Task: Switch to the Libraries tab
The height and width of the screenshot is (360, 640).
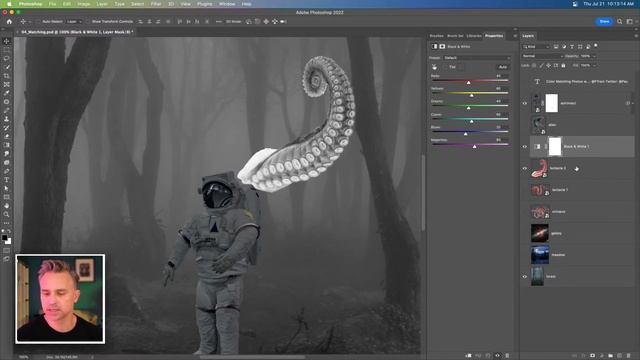Action: [x=474, y=36]
